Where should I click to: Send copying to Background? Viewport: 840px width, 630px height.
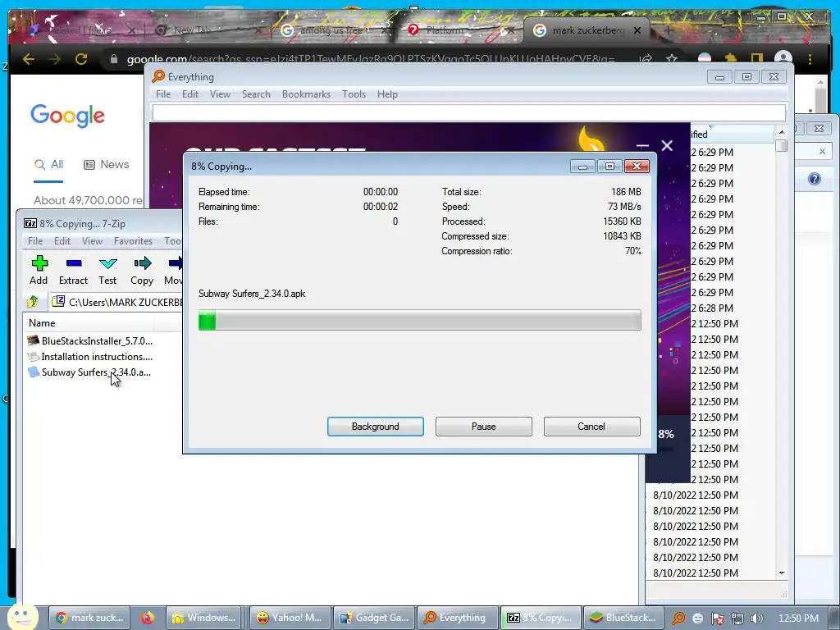[x=376, y=427]
